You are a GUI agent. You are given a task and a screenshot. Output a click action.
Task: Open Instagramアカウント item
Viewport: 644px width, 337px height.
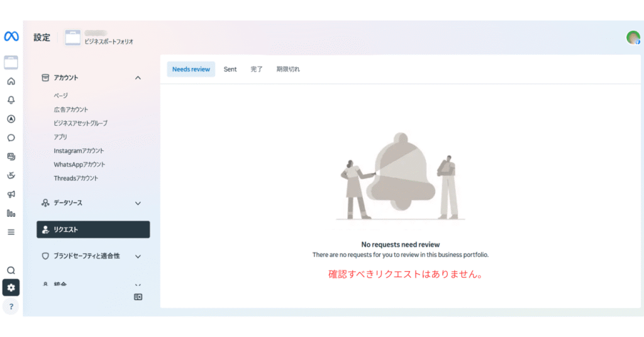(79, 151)
